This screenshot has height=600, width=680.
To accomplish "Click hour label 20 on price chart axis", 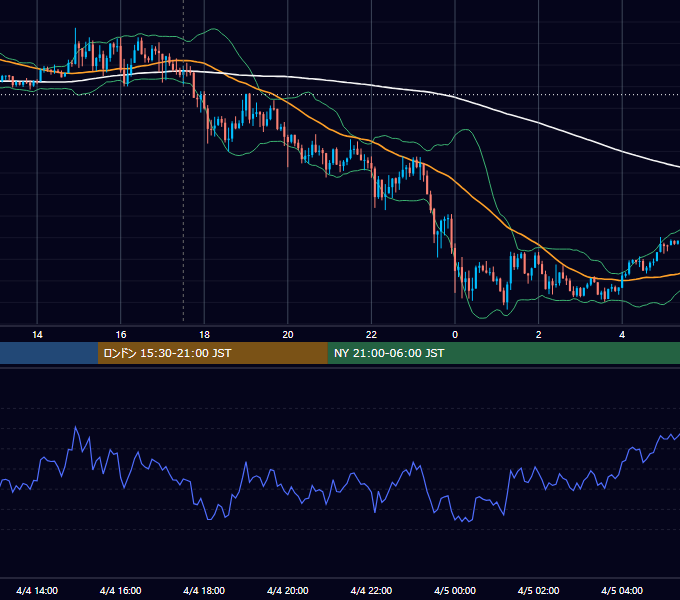I will [x=288, y=335].
